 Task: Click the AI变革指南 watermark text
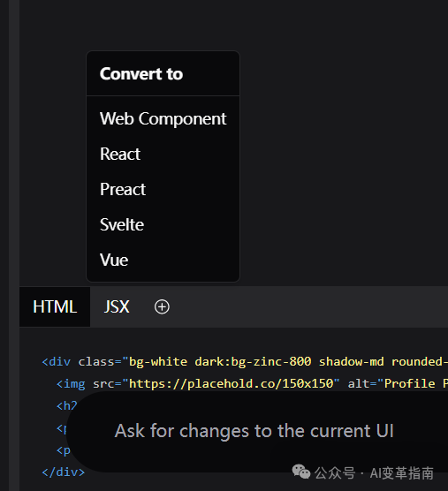pyautogui.click(x=402, y=472)
